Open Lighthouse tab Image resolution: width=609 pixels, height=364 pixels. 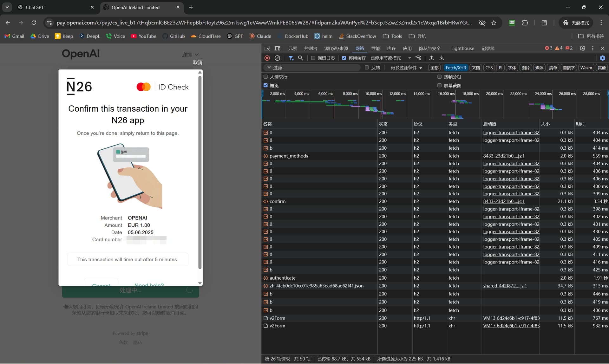(462, 48)
